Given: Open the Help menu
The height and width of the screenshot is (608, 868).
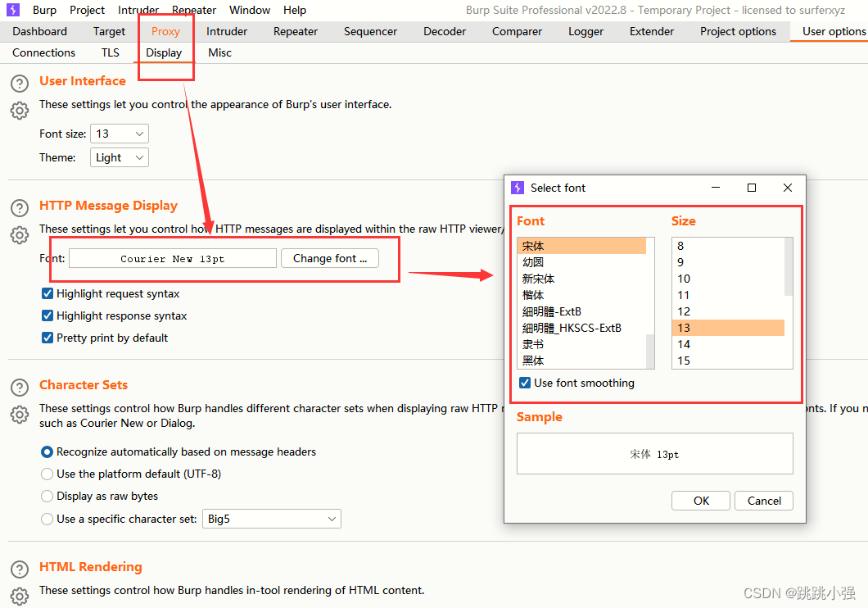Looking at the screenshot, I should click(295, 10).
